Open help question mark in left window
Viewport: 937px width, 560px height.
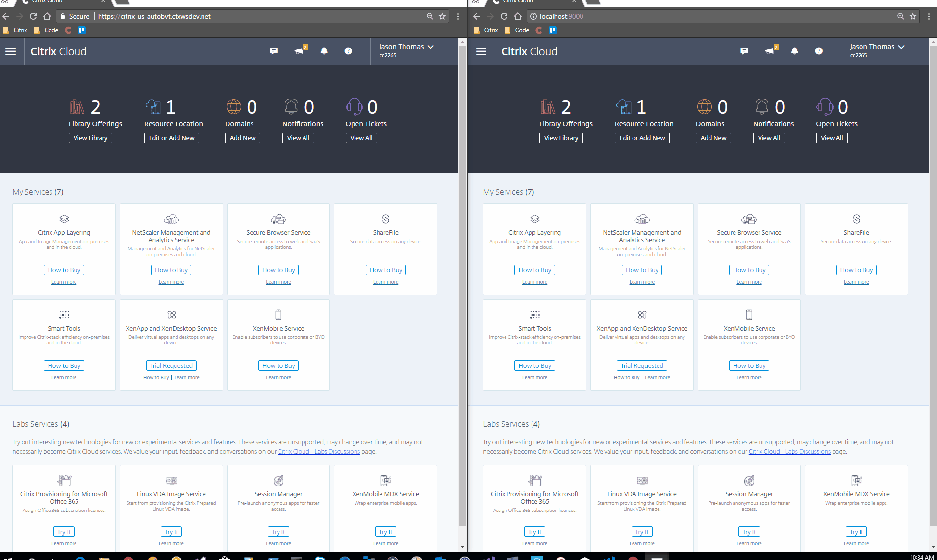(348, 51)
